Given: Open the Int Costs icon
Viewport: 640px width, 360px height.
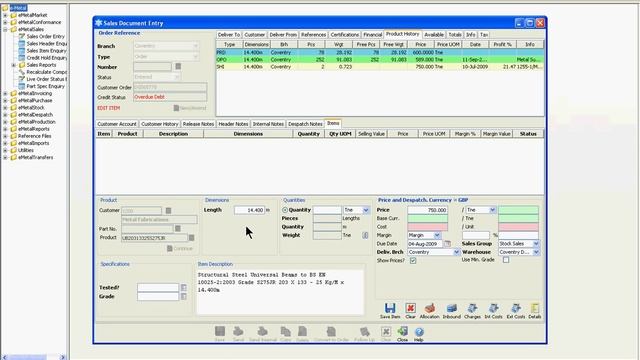Looking at the screenshot, I should point(493,308).
